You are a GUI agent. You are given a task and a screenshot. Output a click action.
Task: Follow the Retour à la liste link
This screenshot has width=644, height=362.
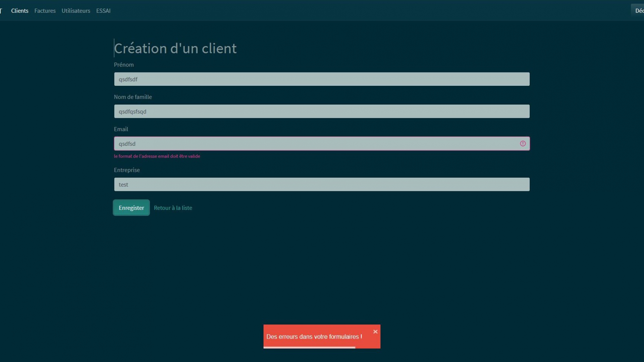[x=173, y=208]
